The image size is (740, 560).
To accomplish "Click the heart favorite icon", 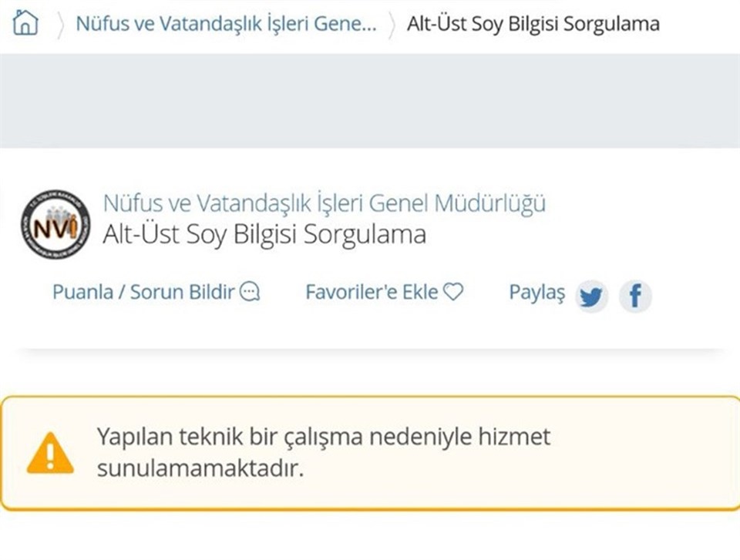I will pos(453,292).
